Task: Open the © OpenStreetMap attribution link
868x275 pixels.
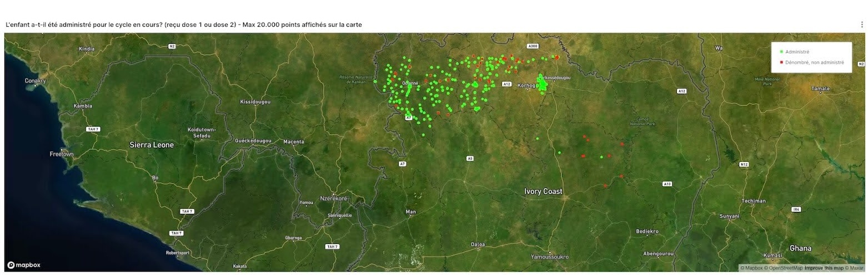Action: [783, 268]
